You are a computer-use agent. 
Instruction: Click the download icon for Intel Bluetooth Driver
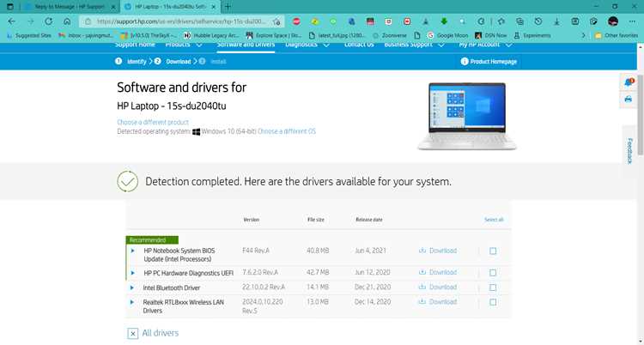pos(422,287)
